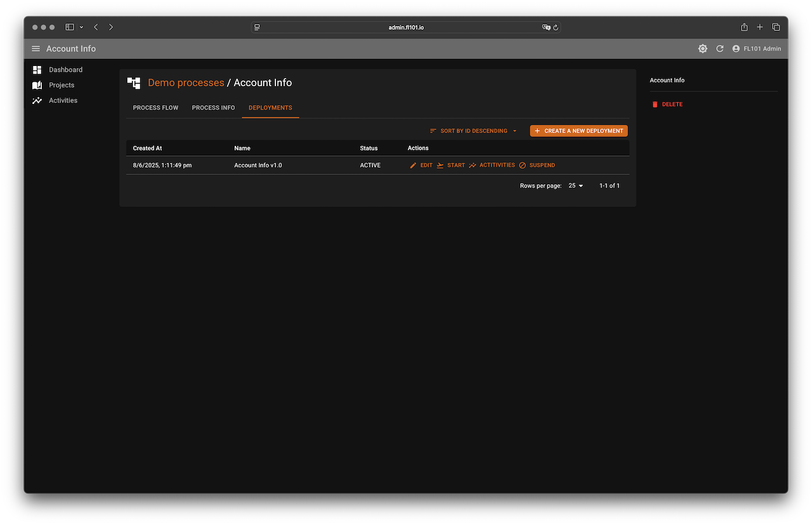Open the Rows per page dropdown
This screenshot has height=525, width=812.
[x=575, y=186]
